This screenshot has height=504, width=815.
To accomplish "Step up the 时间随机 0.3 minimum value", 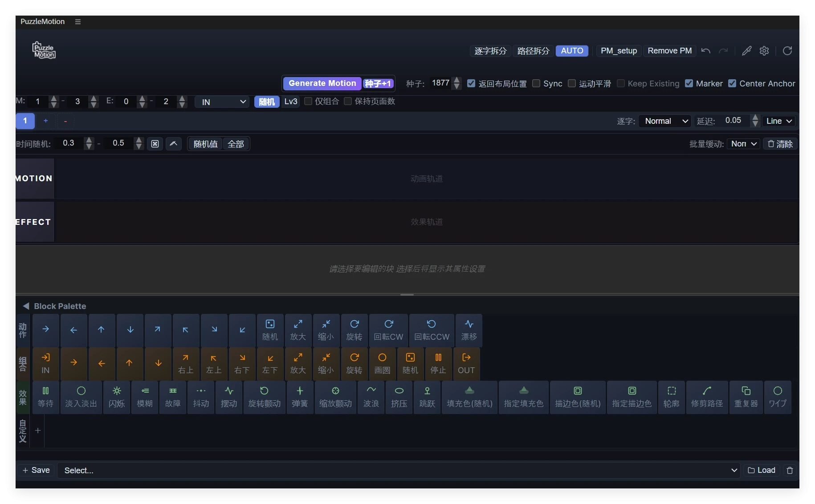I will 89,140.
